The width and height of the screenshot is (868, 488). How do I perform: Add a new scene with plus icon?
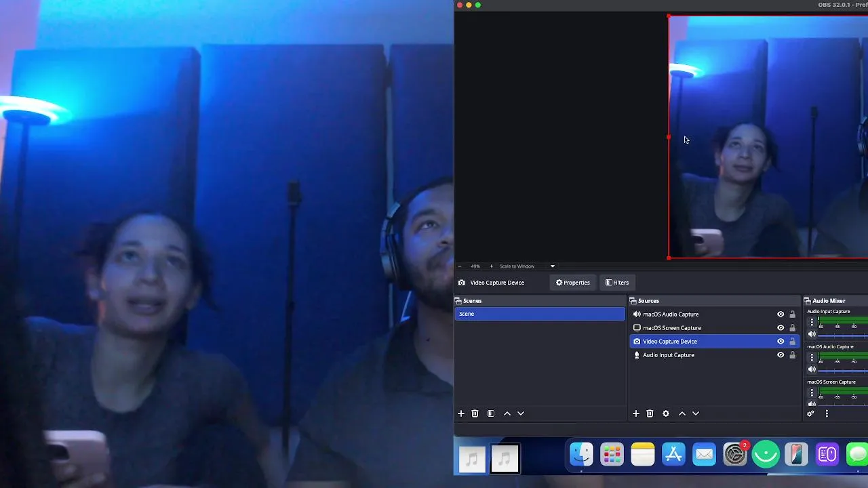[461, 413]
